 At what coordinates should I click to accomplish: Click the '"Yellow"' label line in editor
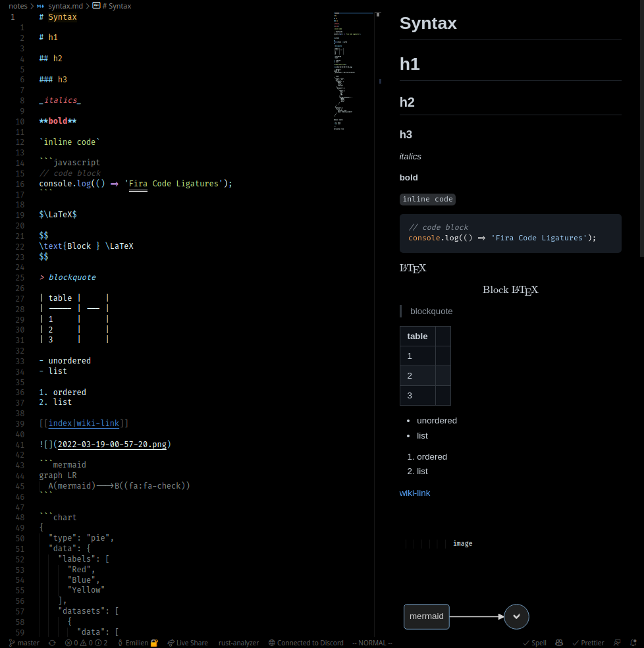coord(86,590)
